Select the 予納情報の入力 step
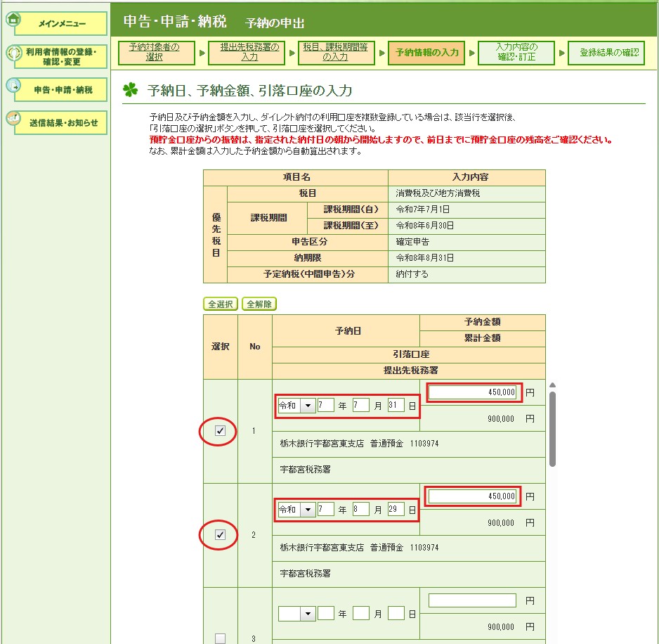 click(426, 53)
